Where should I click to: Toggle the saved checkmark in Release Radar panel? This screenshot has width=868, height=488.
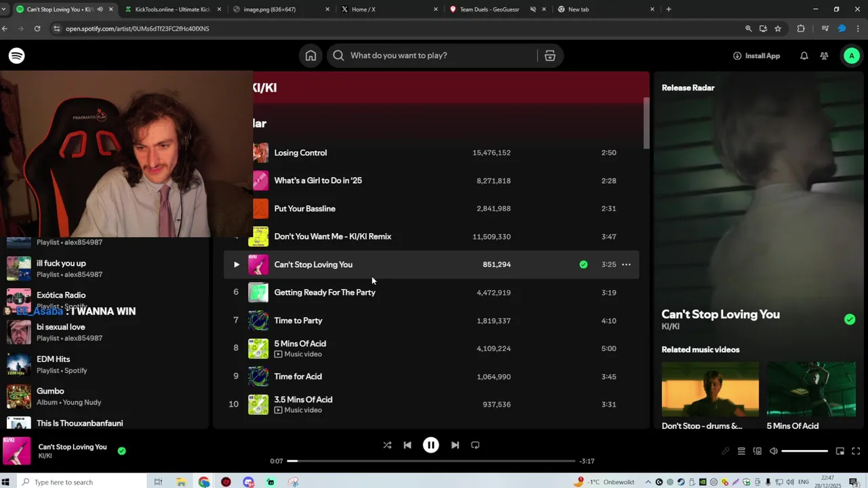[850, 319]
